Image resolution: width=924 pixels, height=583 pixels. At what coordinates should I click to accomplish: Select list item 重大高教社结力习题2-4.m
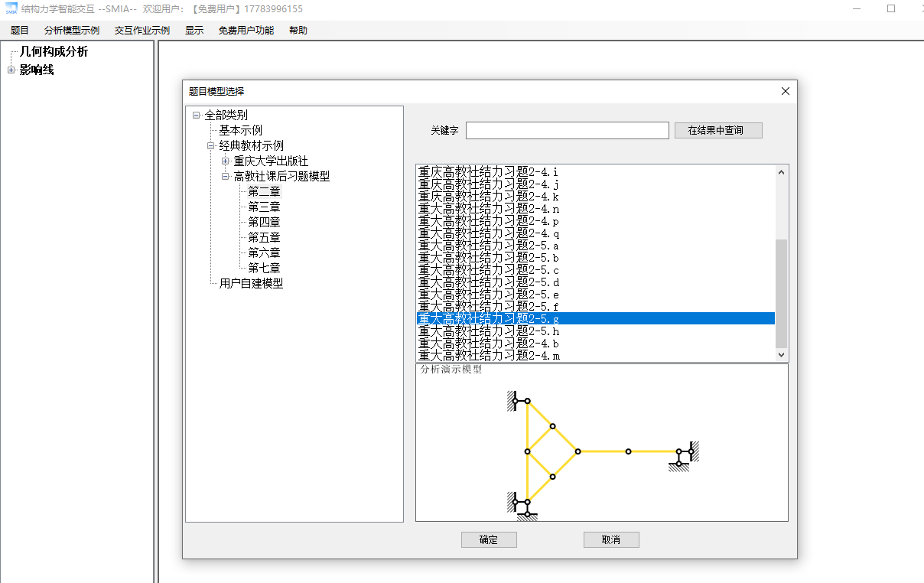coord(595,356)
